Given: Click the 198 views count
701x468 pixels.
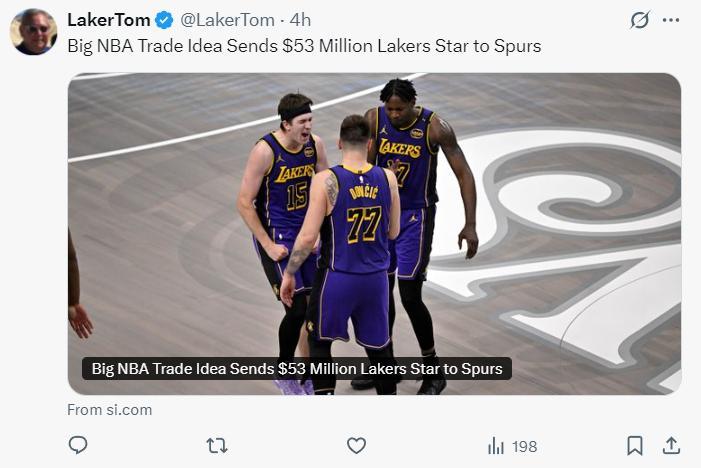Looking at the screenshot, I should [x=524, y=446].
